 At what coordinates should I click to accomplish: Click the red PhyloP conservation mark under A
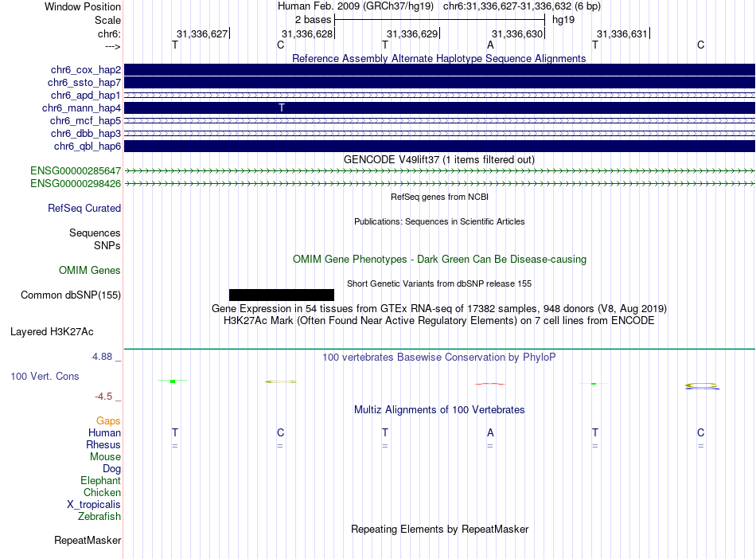click(490, 384)
